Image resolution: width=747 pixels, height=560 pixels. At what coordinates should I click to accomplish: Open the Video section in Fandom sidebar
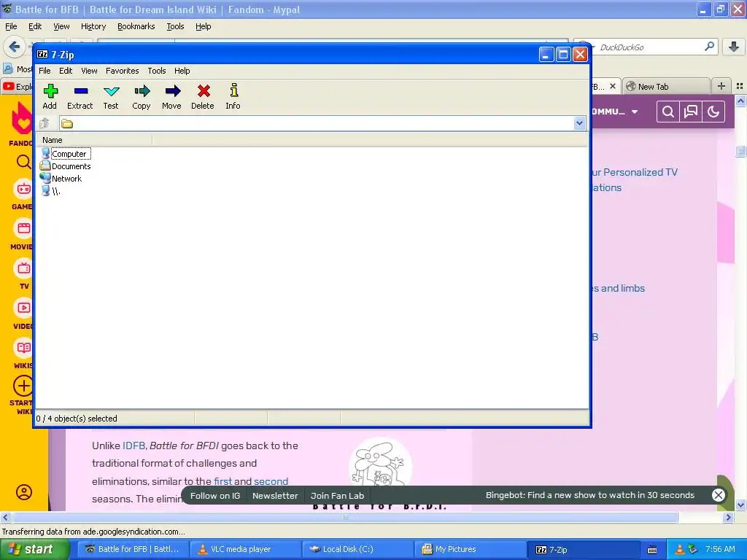[23, 314]
